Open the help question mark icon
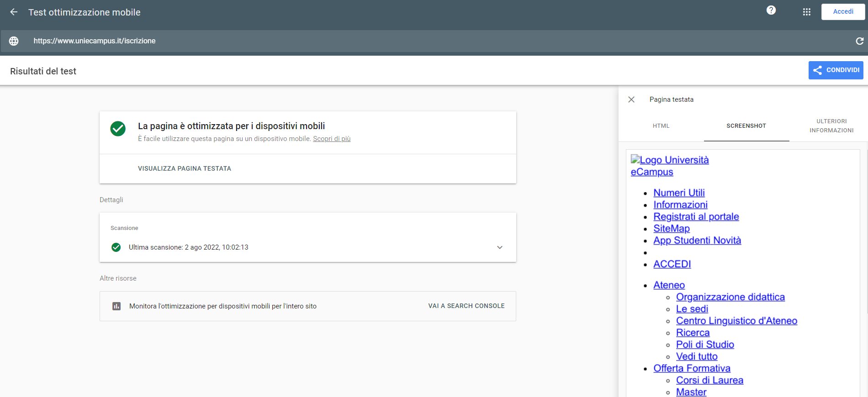The height and width of the screenshot is (397, 868). 771,10
